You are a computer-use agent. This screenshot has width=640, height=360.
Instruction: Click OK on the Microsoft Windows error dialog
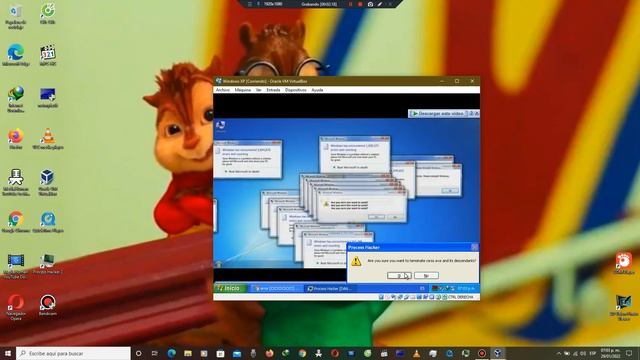[x=450, y=191]
